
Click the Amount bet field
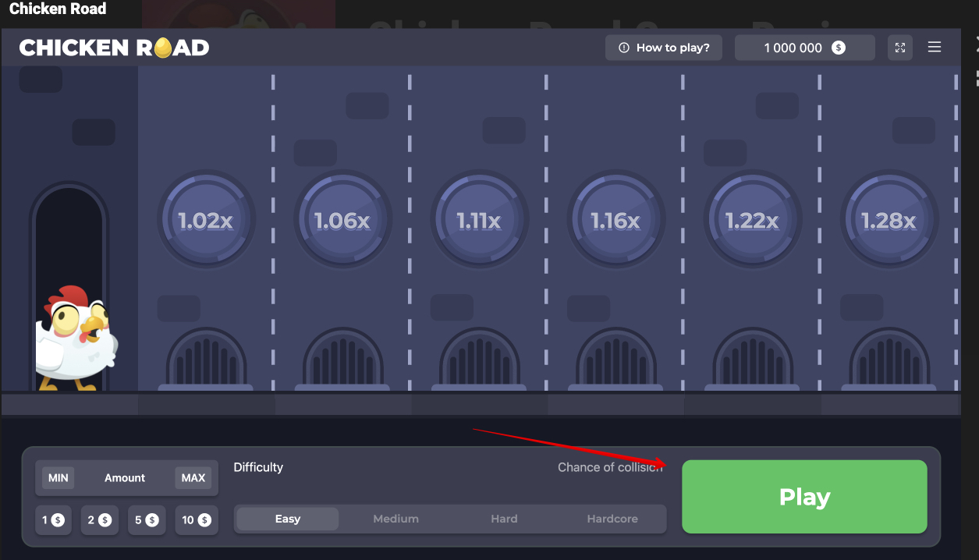click(125, 477)
